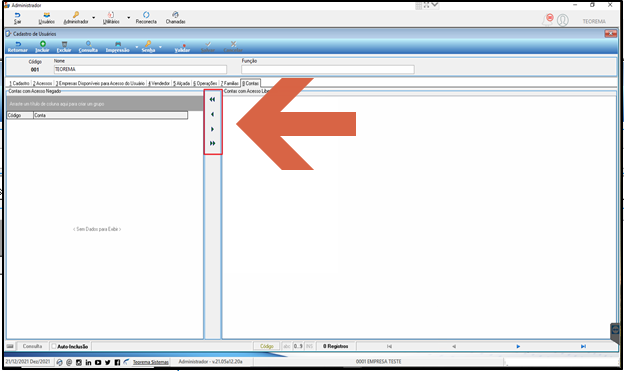Expand the Impressão dropdown arrow

tap(136, 47)
